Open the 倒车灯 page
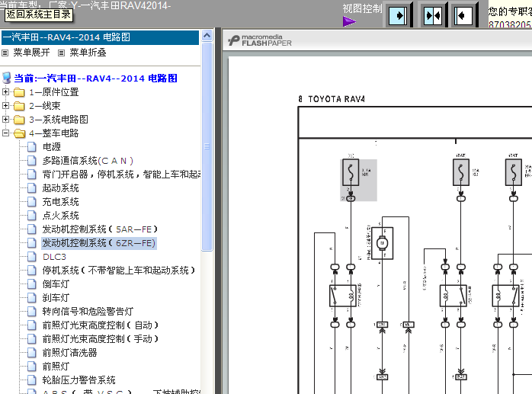This screenshot has width=532, height=394. [56, 284]
